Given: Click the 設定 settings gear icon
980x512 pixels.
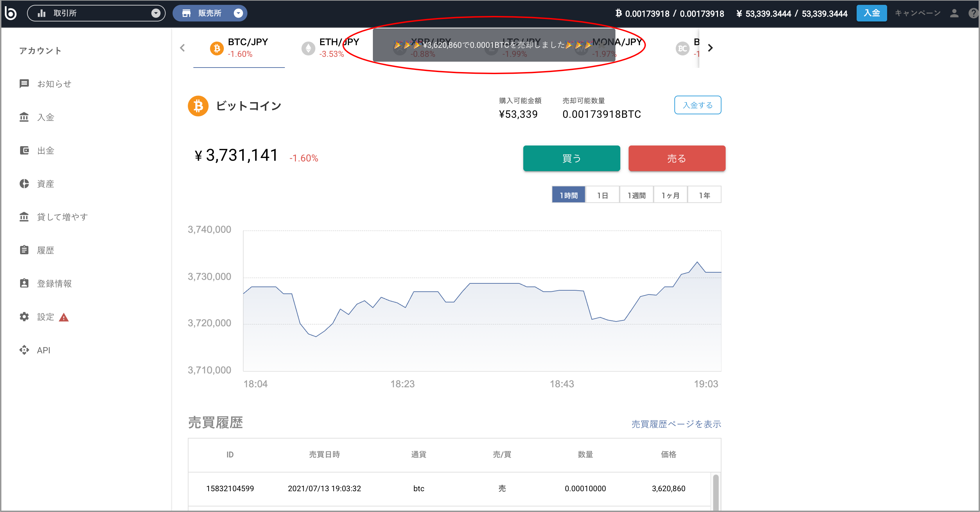Looking at the screenshot, I should point(24,317).
